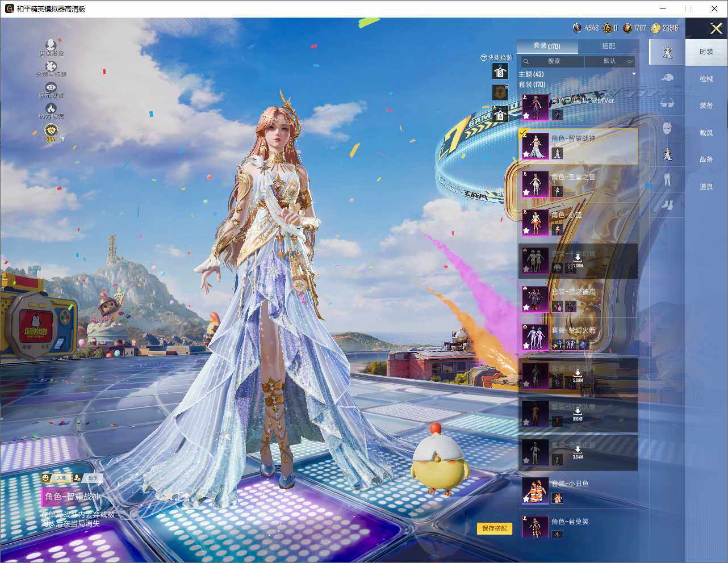Click the yellow chick pet
728x563 pixels.
coord(440,460)
